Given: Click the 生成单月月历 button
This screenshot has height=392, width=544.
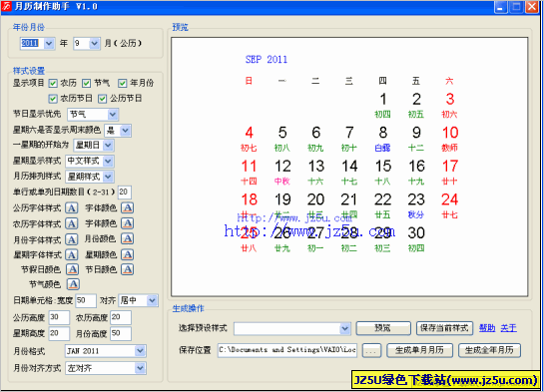Looking at the screenshot, I should 420,350.
